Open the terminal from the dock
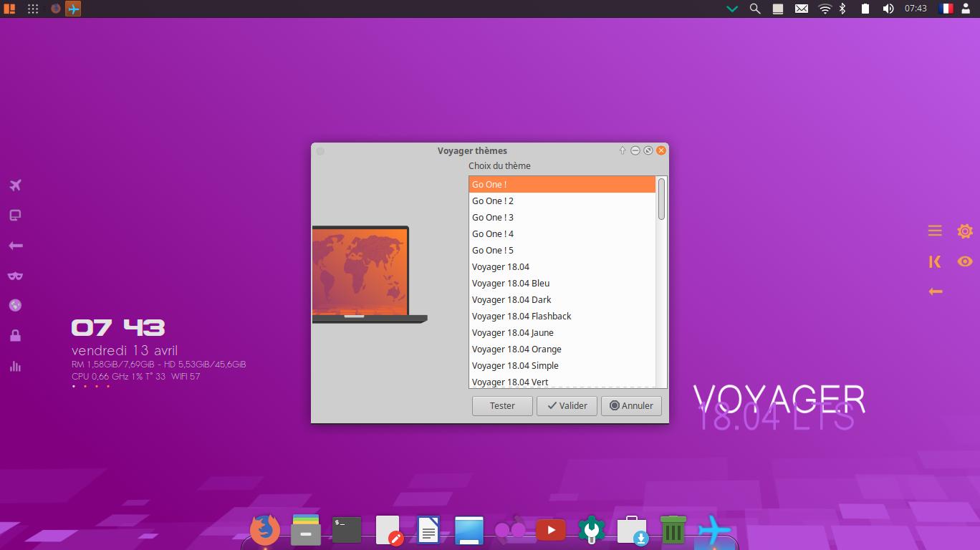Image resolution: width=980 pixels, height=550 pixels. coord(347,530)
